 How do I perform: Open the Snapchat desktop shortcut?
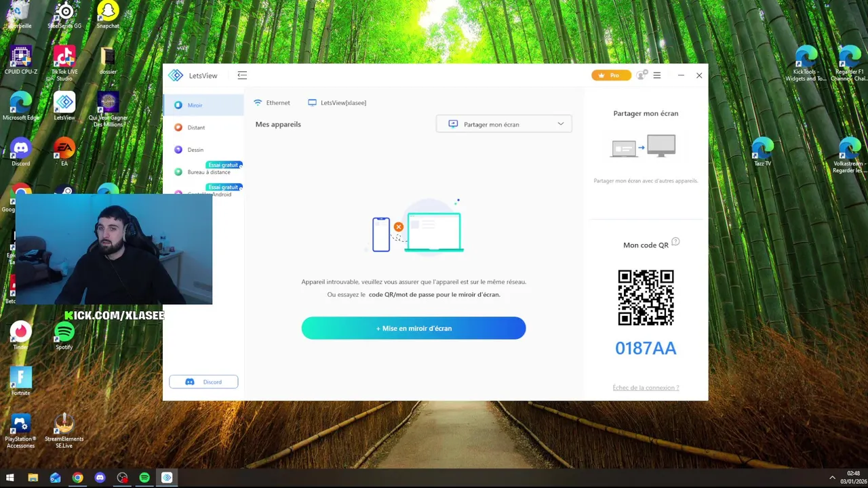click(x=108, y=16)
